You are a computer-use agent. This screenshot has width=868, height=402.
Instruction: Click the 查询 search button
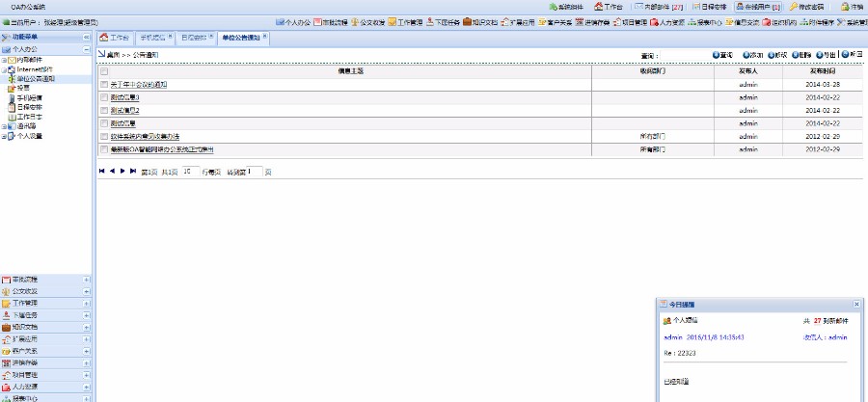coord(722,55)
